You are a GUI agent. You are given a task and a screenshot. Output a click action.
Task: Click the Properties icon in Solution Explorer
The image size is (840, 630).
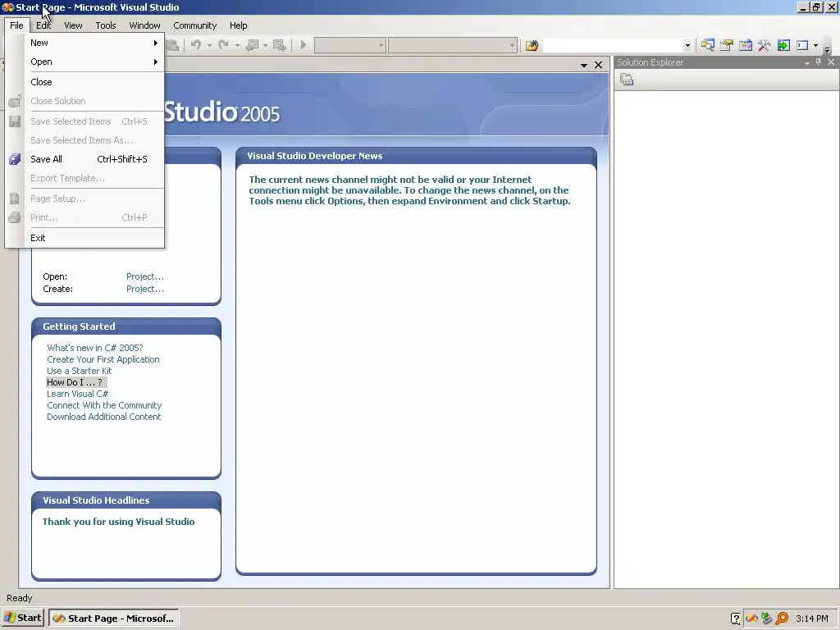pyautogui.click(x=627, y=80)
